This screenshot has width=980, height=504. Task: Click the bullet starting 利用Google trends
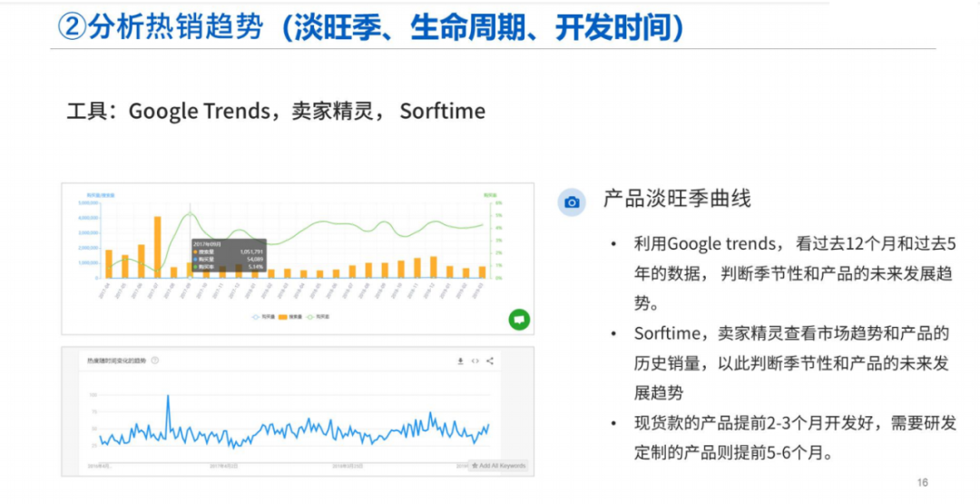pyautogui.click(x=794, y=273)
